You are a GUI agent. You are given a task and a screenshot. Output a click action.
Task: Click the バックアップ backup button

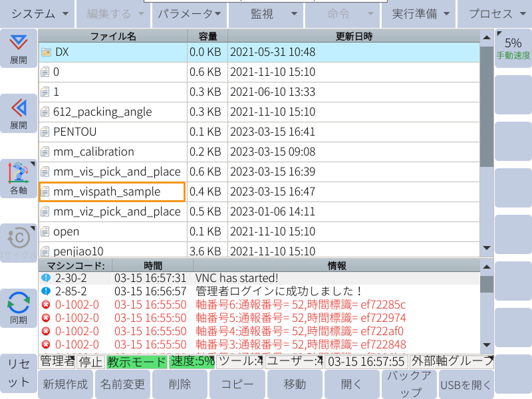409,384
